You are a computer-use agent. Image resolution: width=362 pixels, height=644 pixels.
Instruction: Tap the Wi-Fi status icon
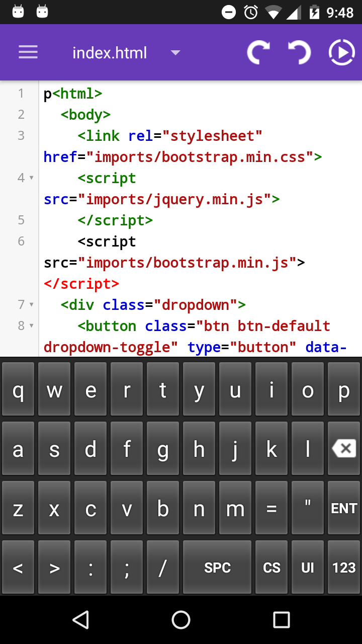(x=274, y=12)
